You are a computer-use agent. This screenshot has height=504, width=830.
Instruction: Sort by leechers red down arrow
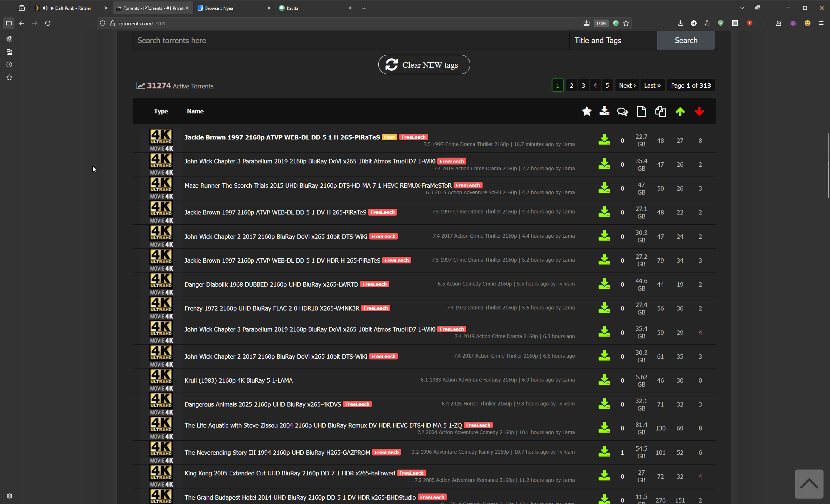point(699,112)
